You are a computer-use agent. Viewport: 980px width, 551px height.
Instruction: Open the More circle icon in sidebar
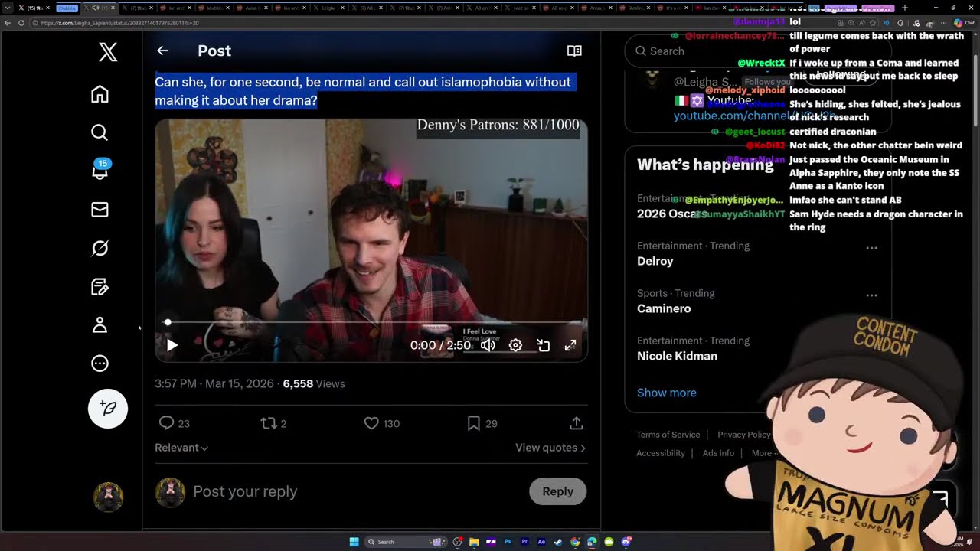tap(100, 364)
